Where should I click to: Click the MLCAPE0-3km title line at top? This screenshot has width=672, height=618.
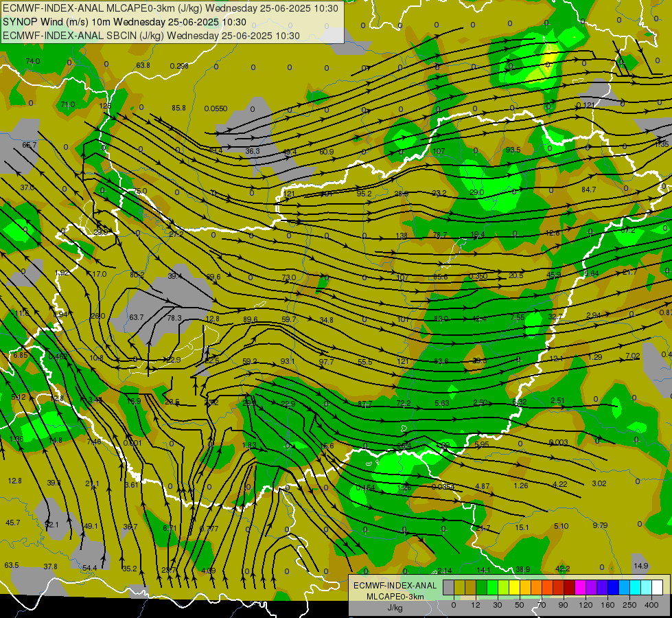click(170, 8)
